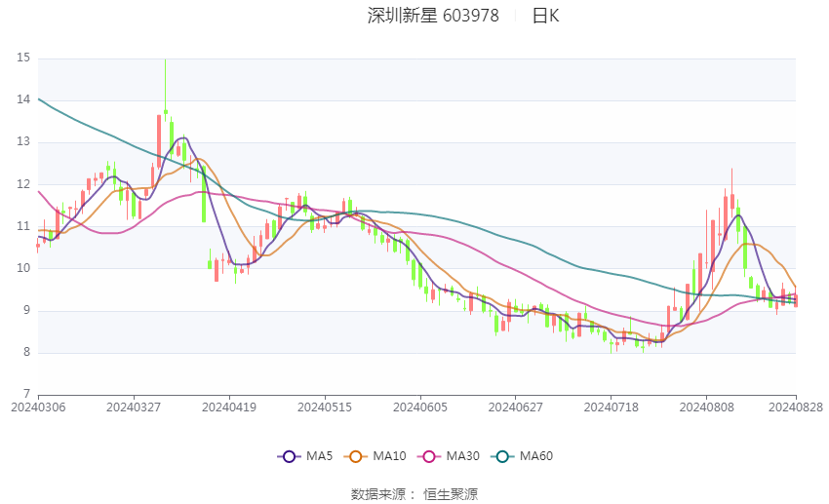The image size is (829, 504).
Task: Click the x-axis date label 20240828
Action: point(796,407)
